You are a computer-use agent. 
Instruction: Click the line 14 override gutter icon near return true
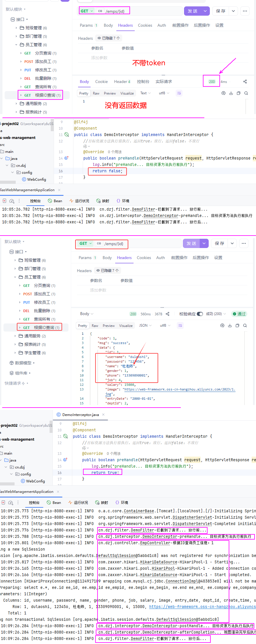point(66,460)
